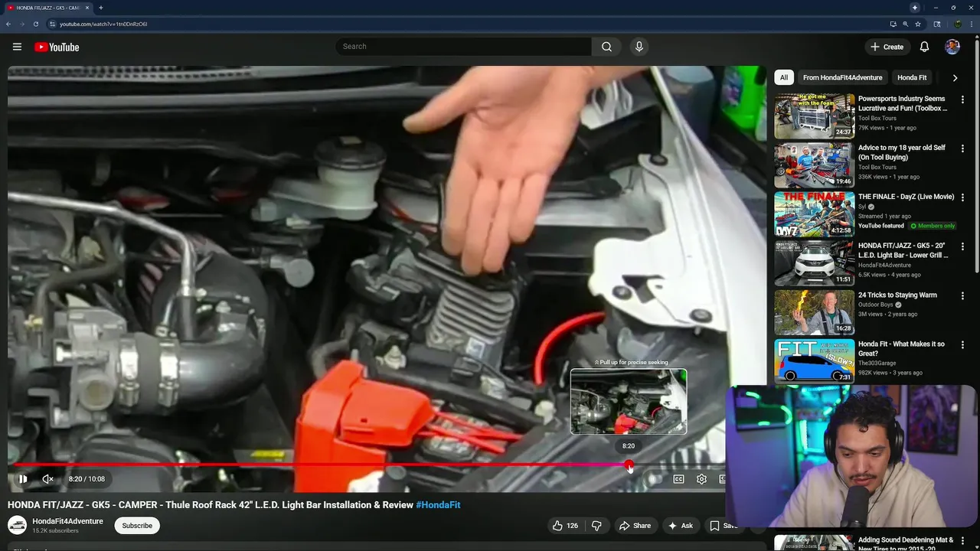Viewport: 980px width, 551px height.
Task: View site information icon in address bar
Action: tap(52, 24)
